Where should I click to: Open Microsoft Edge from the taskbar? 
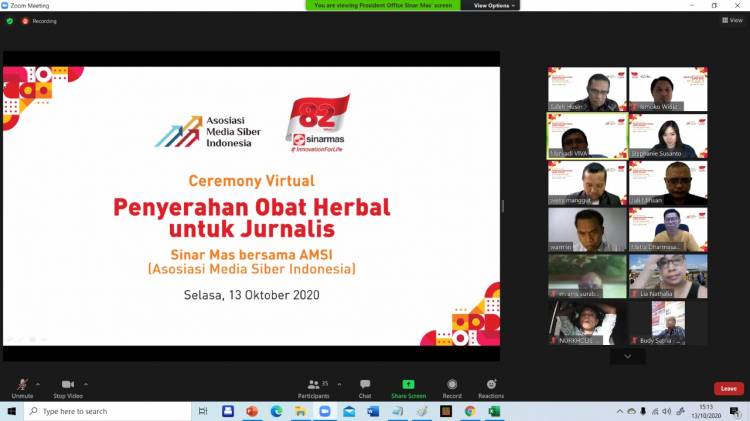click(x=276, y=411)
